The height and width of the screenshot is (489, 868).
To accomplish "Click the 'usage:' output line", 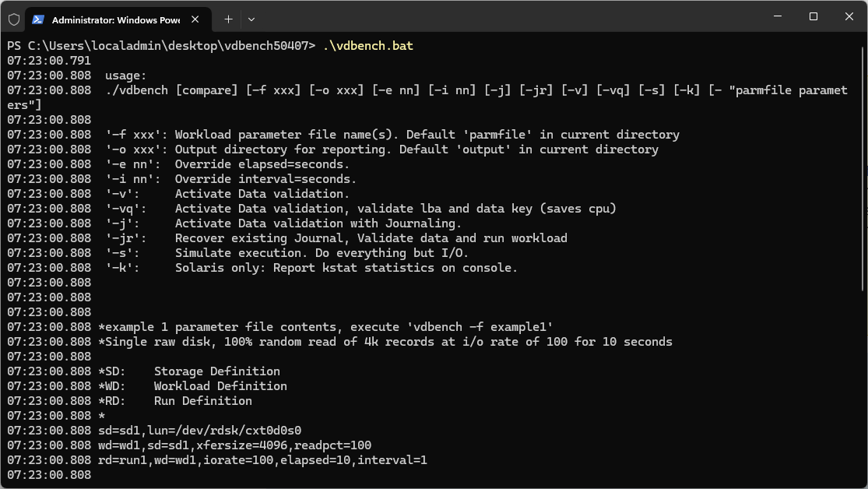I will point(125,76).
